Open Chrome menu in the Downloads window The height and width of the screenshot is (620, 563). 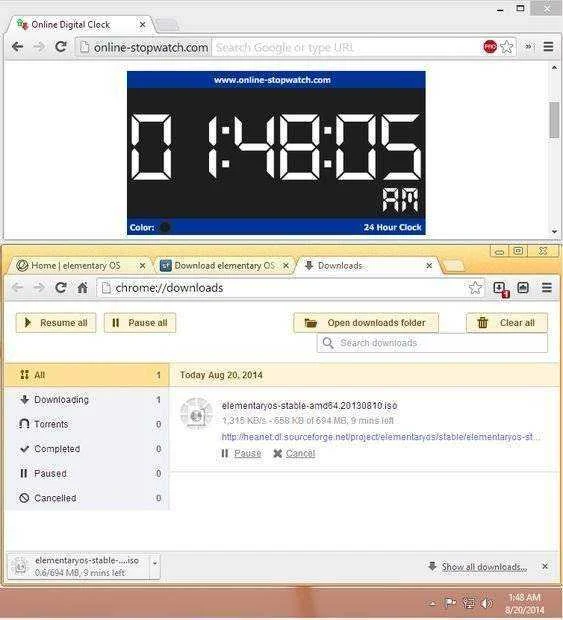coord(547,288)
